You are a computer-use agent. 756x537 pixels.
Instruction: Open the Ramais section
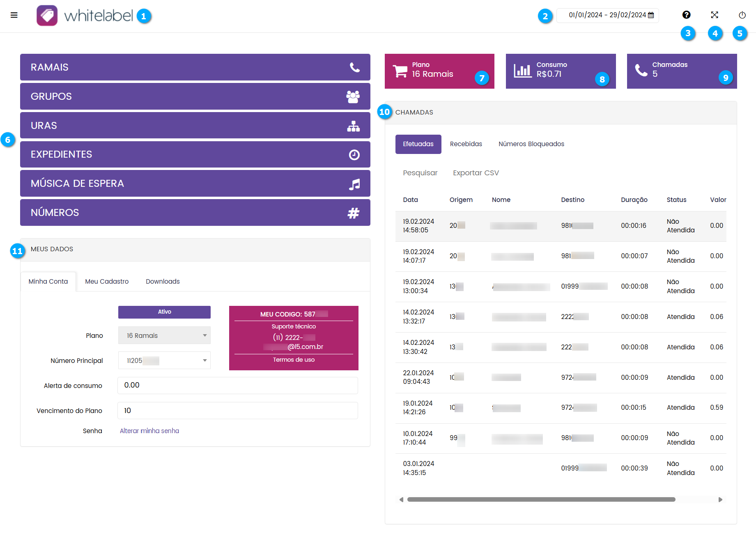(195, 67)
